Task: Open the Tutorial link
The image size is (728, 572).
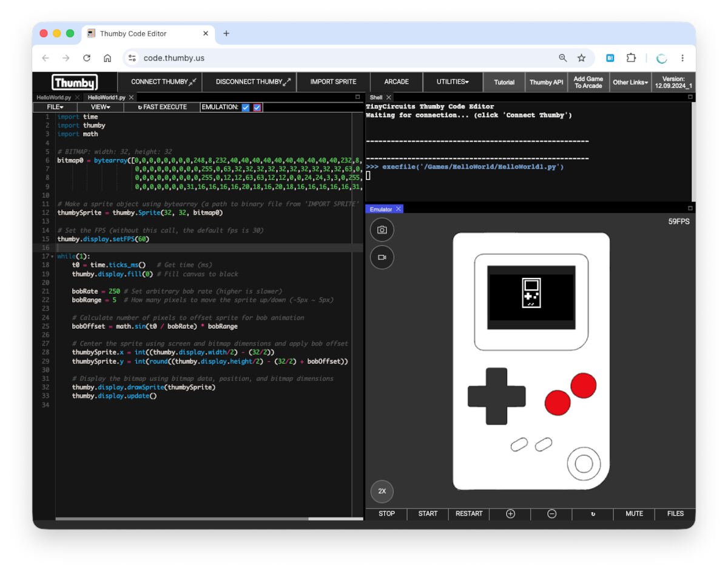Action: (x=504, y=82)
